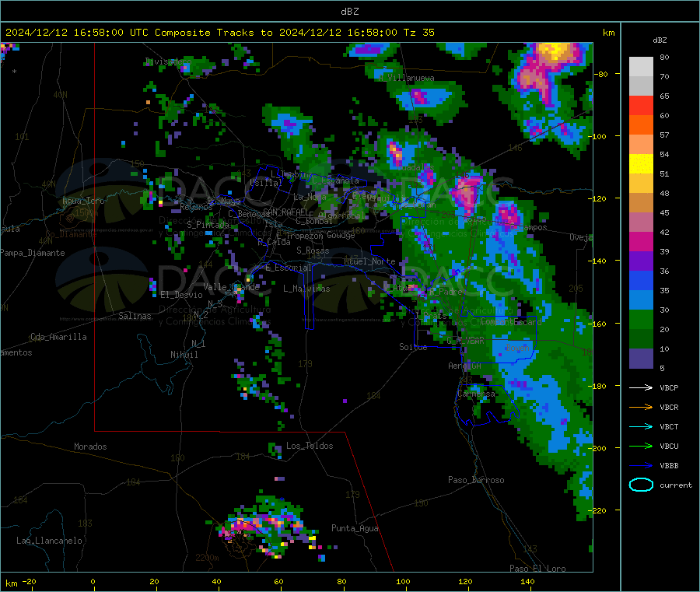
Task: Click the timestamp '2024/12/12 16:58:00 UTC' header text
Action: (77, 33)
